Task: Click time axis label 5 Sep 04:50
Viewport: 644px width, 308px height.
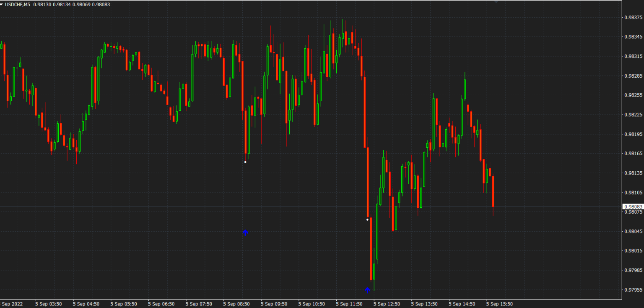Action: tap(86, 304)
